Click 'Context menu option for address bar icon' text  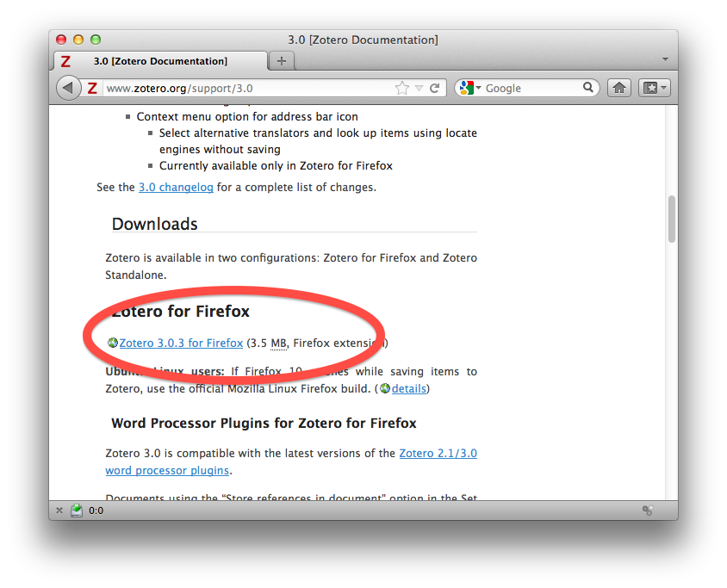(247, 117)
